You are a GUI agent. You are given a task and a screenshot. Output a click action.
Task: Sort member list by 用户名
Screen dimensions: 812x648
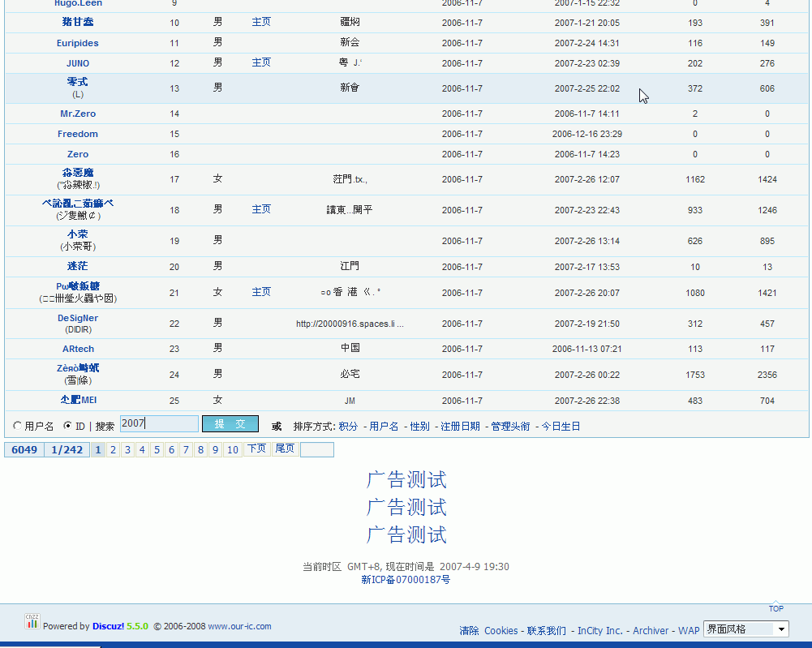(x=384, y=427)
